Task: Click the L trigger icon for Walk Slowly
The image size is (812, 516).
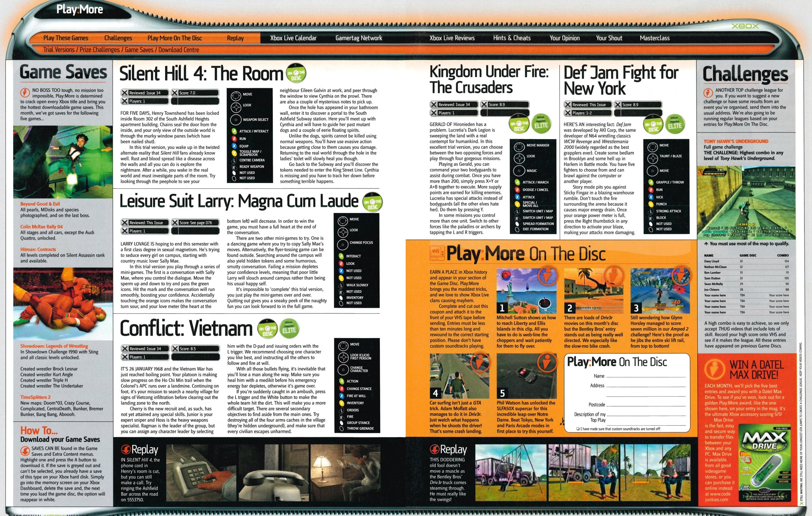Action: click(x=341, y=285)
